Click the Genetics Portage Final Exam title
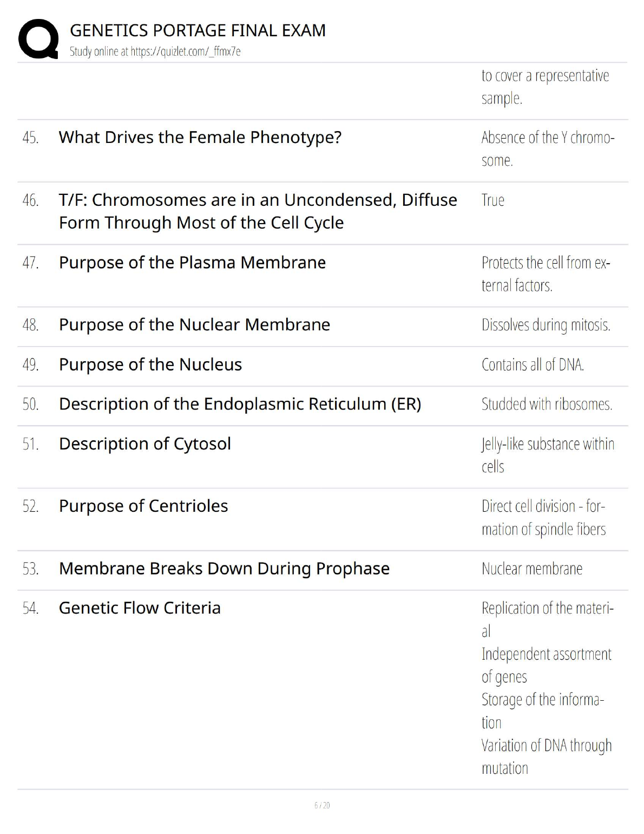 198,30
